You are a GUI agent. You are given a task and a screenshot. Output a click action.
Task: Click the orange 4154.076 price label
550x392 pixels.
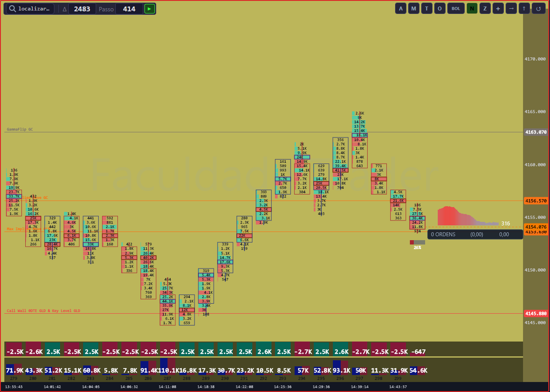click(536, 227)
